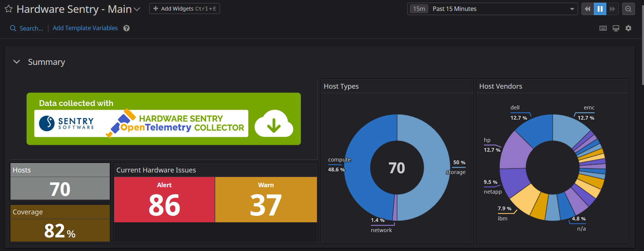Click the cloud download icon on banner
Screen dimensions: 644x251
(x=274, y=123)
